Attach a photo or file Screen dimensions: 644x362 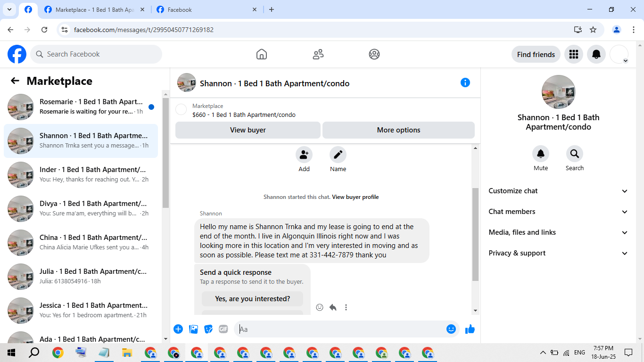point(193,329)
